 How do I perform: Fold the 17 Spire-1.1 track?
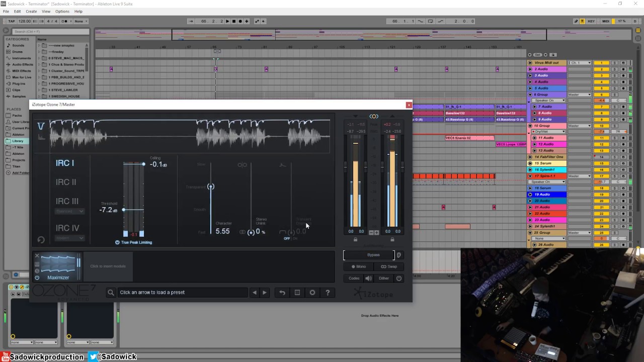(530, 176)
